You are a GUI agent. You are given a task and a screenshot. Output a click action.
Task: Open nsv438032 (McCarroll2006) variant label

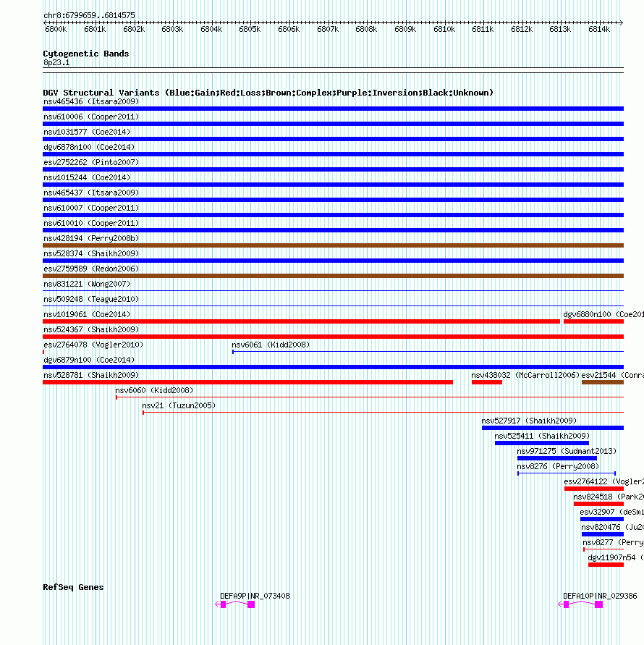(525, 376)
